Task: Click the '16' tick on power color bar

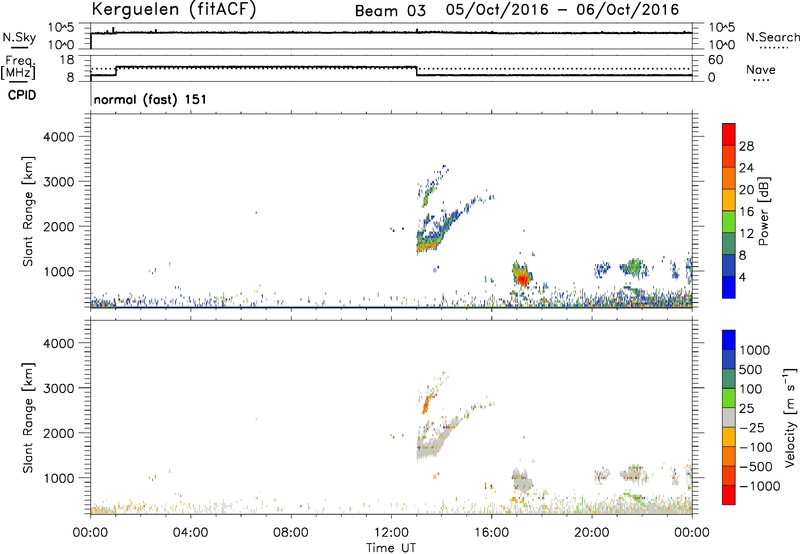Action: 746,212
